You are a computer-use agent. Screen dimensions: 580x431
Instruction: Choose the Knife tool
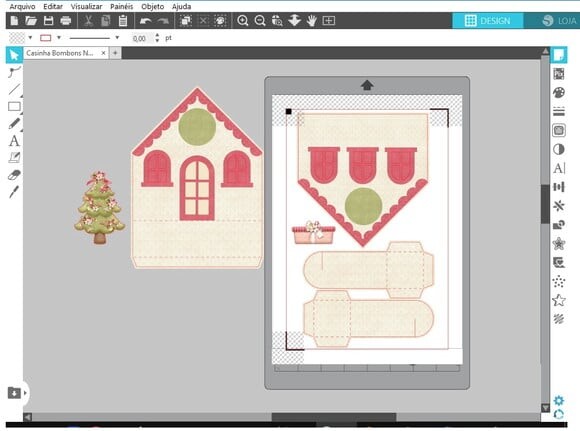[14, 192]
